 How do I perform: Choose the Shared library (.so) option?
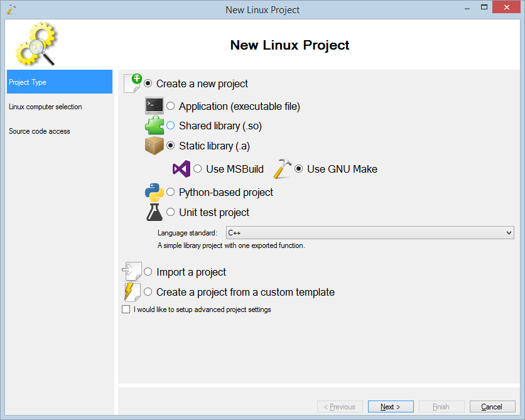click(x=171, y=126)
